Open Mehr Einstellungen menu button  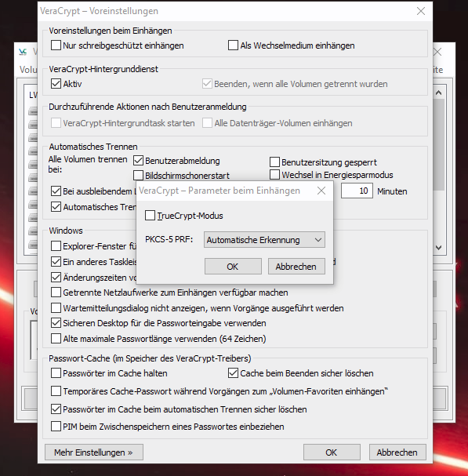pyautogui.click(x=94, y=452)
